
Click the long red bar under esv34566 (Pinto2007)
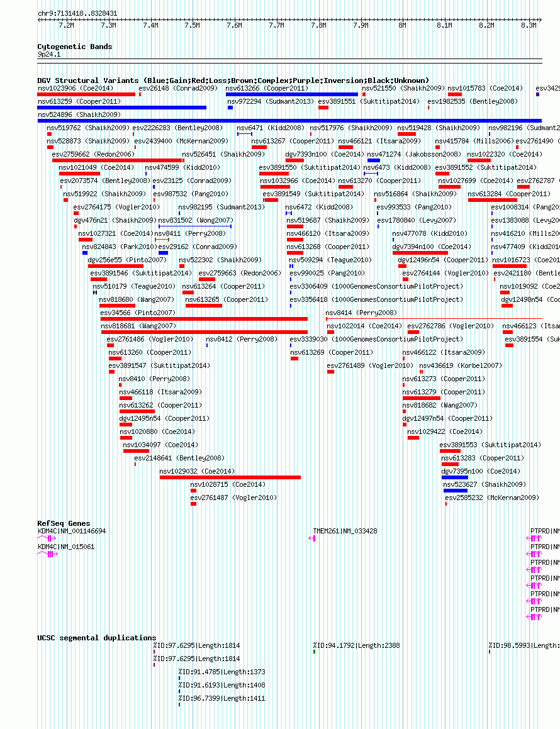click(x=204, y=319)
